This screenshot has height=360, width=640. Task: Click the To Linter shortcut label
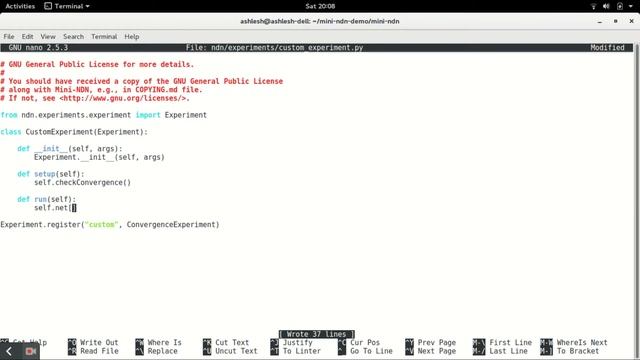(302, 351)
